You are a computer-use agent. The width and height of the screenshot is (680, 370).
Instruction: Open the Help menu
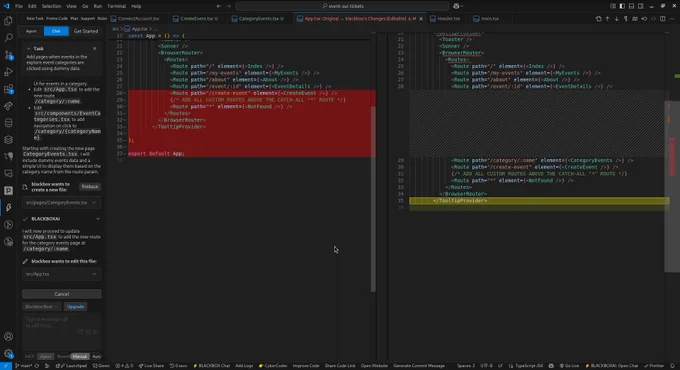coord(136,6)
